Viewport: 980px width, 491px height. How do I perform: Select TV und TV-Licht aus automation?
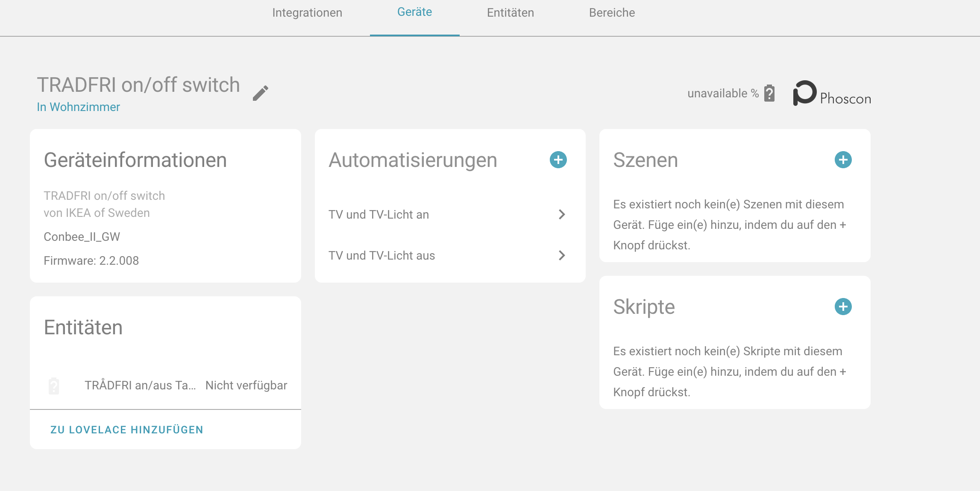point(381,255)
